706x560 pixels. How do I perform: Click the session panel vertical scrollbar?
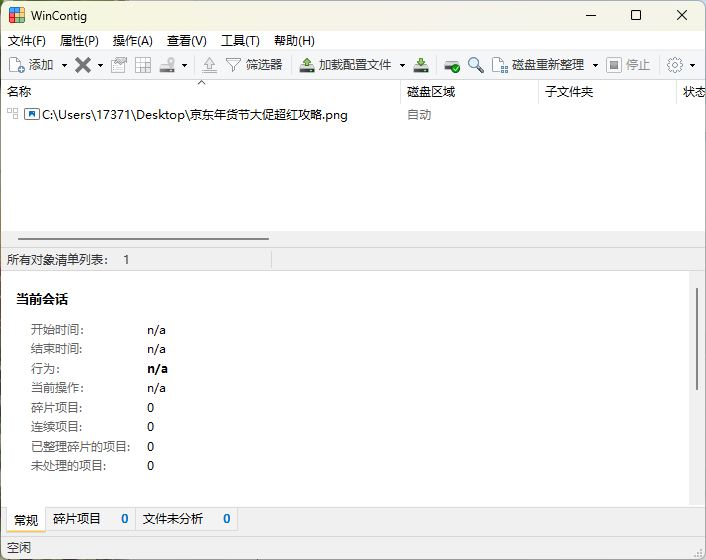pyautogui.click(x=697, y=338)
